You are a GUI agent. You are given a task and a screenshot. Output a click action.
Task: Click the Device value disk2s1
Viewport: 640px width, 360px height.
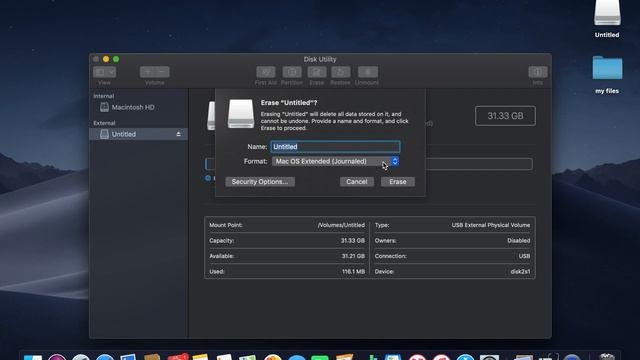click(520, 271)
